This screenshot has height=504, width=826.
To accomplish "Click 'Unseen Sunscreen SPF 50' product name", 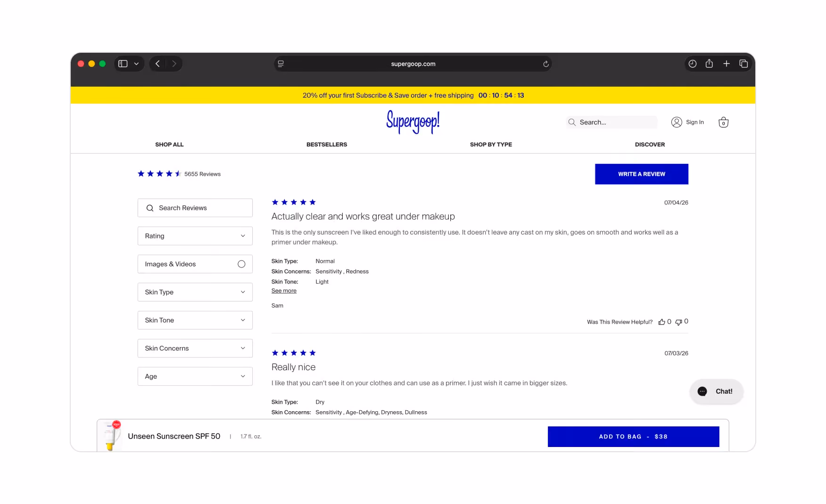I will click(x=174, y=436).
